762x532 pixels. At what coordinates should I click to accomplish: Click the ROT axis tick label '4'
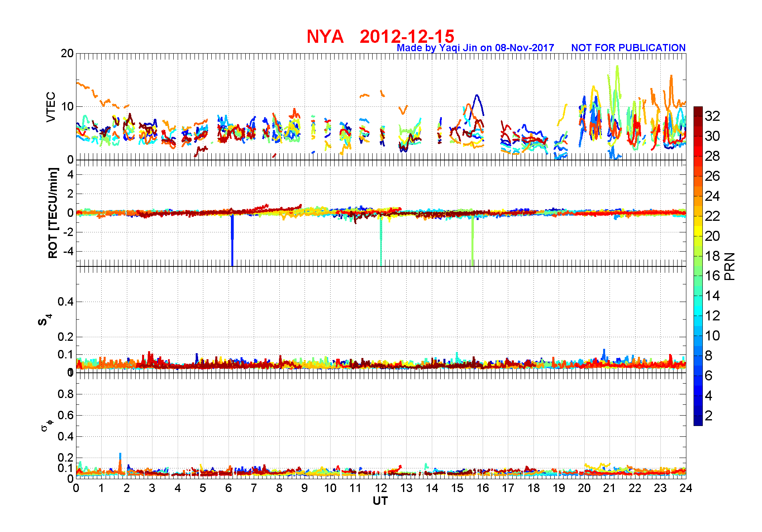tap(71, 174)
